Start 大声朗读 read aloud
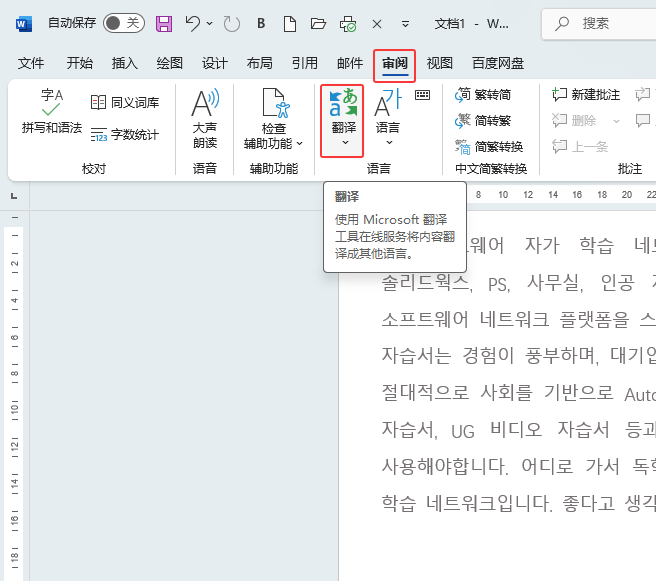This screenshot has width=656, height=581. click(205, 119)
